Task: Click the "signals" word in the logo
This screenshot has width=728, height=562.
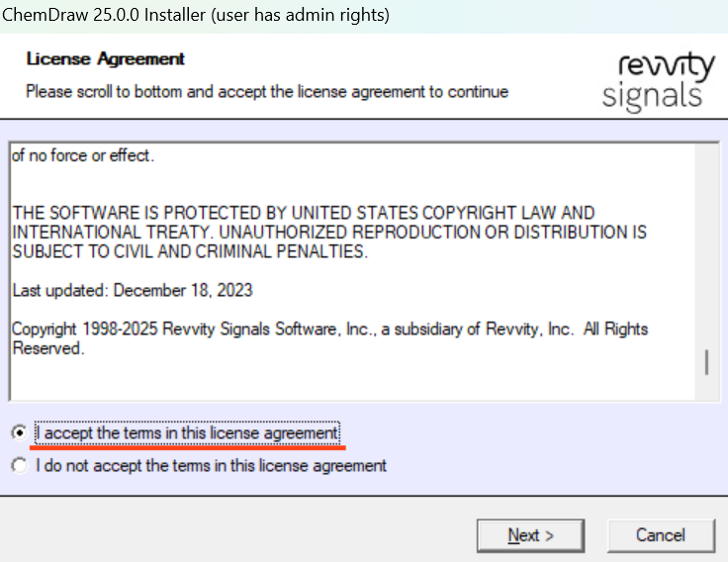Action: point(652,96)
